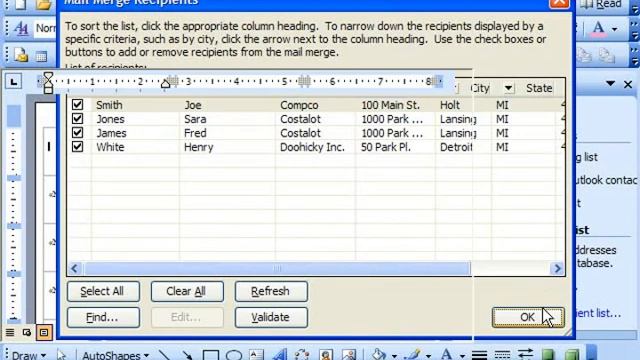This screenshot has width=640, height=360.
Task: Click the Shadow Style icon
Action: click(x=548, y=355)
